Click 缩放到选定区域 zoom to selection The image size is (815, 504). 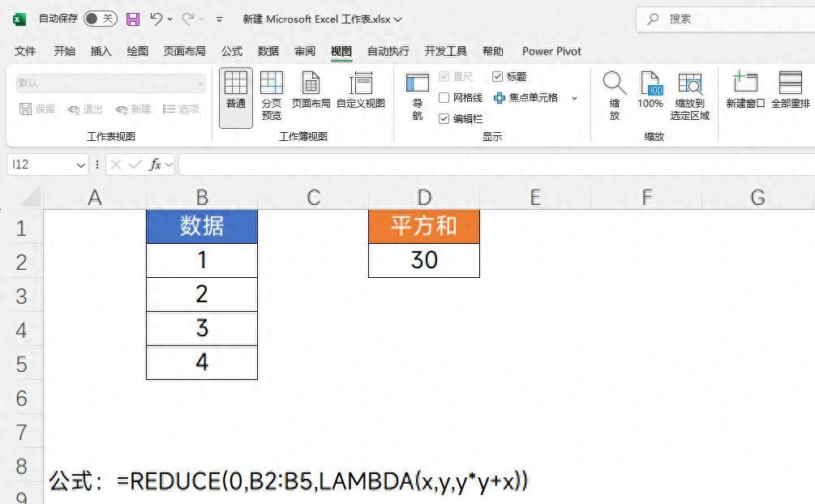click(x=690, y=96)
